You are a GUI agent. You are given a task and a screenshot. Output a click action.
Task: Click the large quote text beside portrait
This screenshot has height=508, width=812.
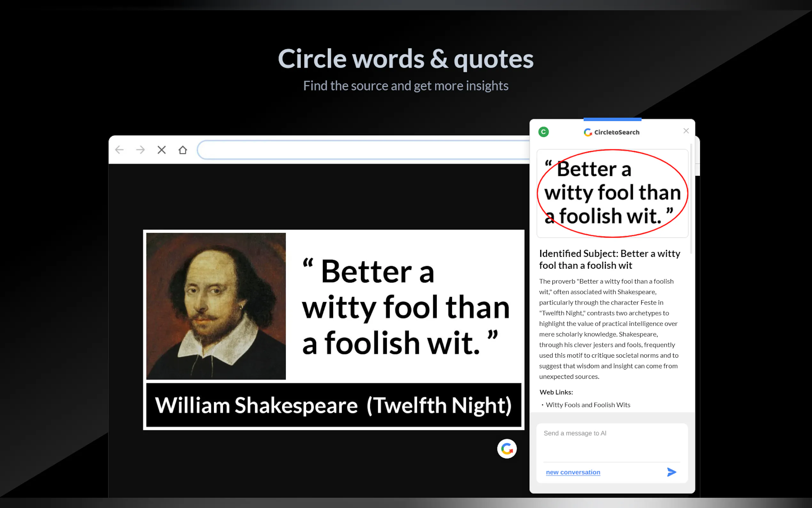(404, 306)
